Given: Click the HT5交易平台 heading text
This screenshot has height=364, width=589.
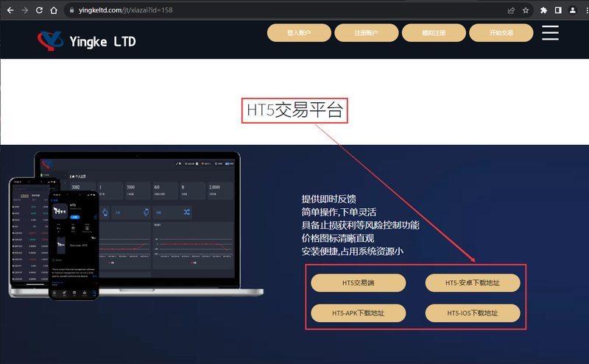Looking at the screenshot, I should click(x=294, y=110).
